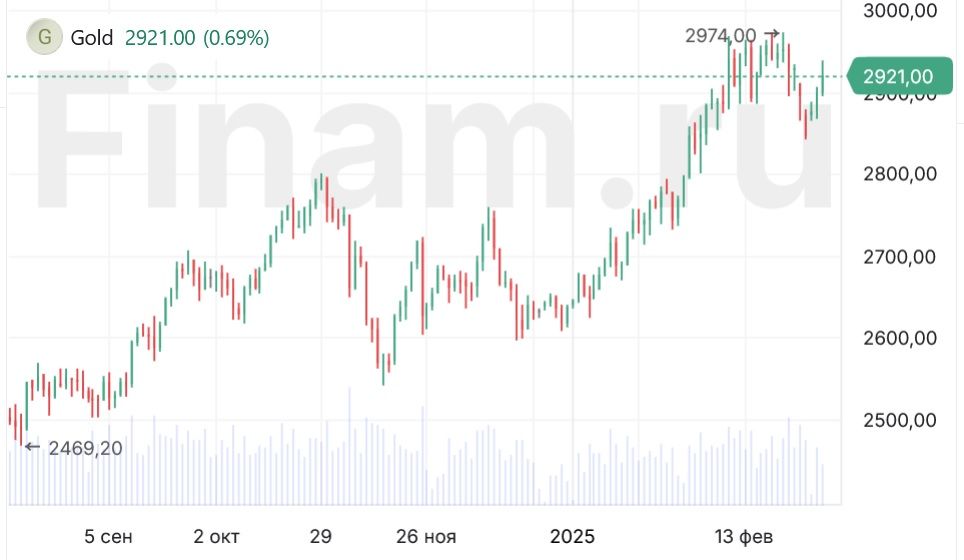The height and width of the screenshot is (560, 964).
Task: Select the "2025" year marker on time axis
Action: click(573, 537)
